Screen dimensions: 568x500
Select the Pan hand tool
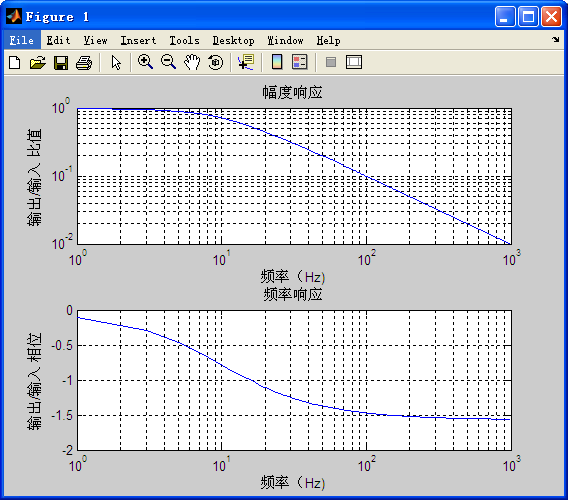tap(192, 62)
